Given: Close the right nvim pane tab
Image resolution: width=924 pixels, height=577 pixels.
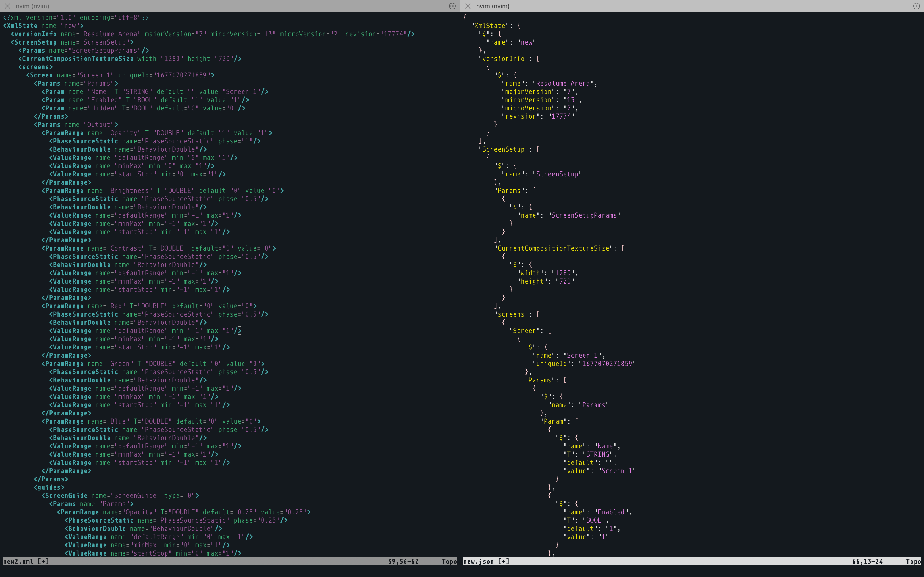Looking at the screenshot, I should pos(468,6).
